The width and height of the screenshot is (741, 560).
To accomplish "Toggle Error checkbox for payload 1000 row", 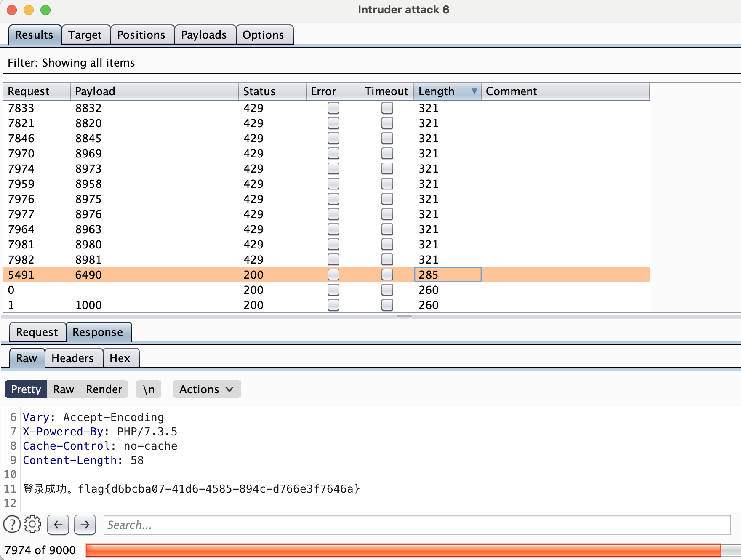I will pyautogui.click(x=333, y=305).
